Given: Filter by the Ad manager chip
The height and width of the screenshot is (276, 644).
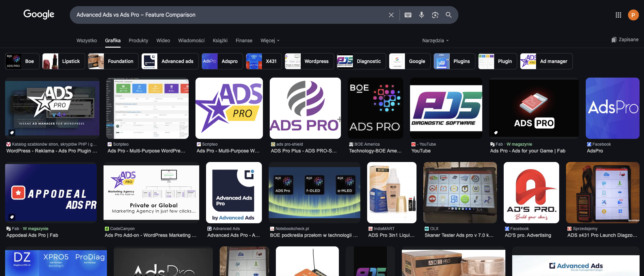Looking at the screenshot, I should pyautogui.click(x=546, y=61).
